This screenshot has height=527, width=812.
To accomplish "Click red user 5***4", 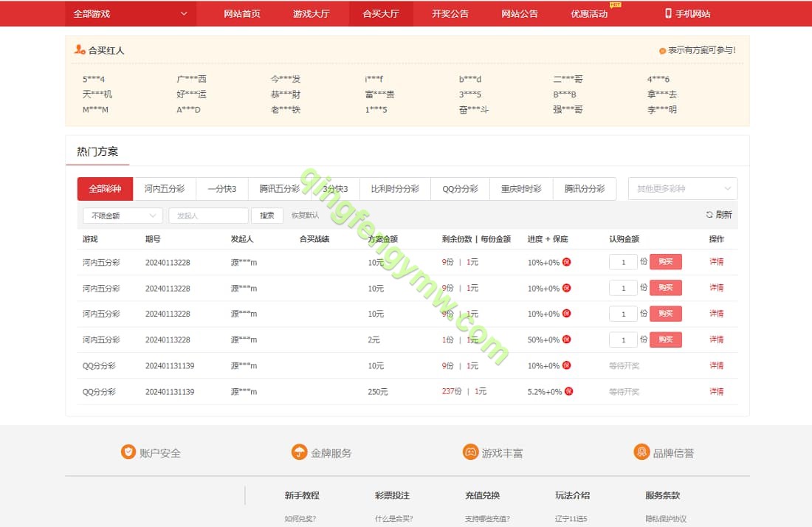I will (x=94, y=79).
